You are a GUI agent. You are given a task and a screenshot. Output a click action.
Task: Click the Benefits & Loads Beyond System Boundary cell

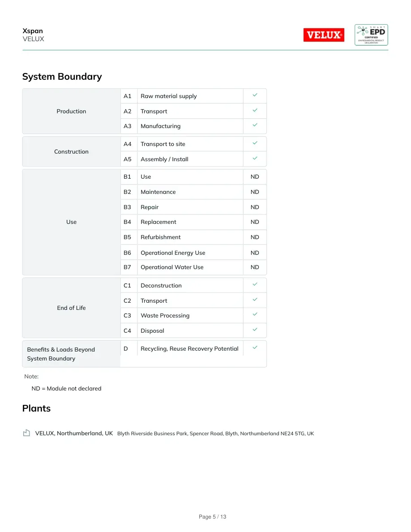tap(72, 354)
